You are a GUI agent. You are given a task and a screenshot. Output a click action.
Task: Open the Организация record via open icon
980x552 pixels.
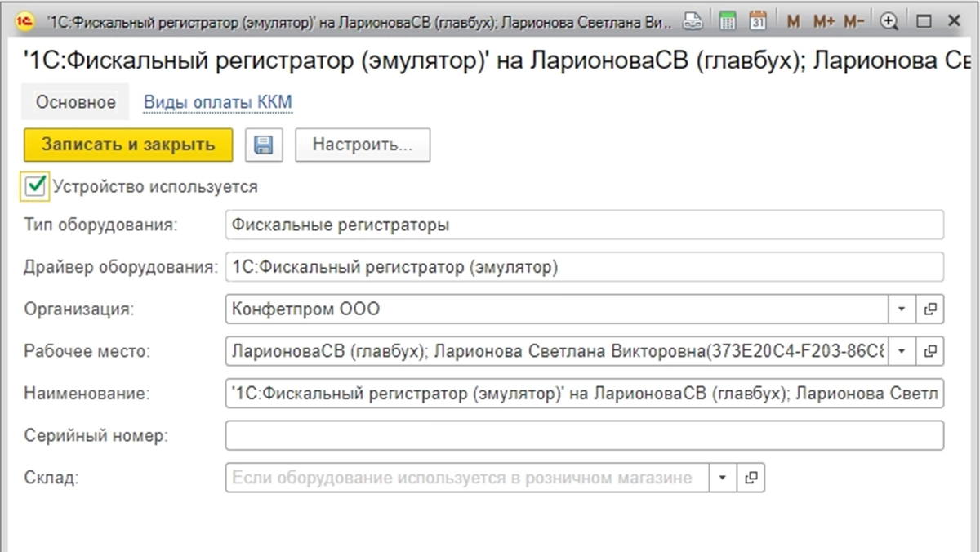coord(929,309)
